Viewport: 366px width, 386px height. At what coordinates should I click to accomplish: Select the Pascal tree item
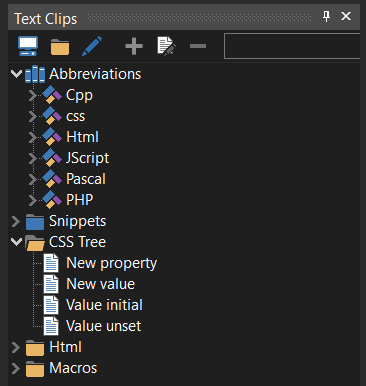[86, 179]
